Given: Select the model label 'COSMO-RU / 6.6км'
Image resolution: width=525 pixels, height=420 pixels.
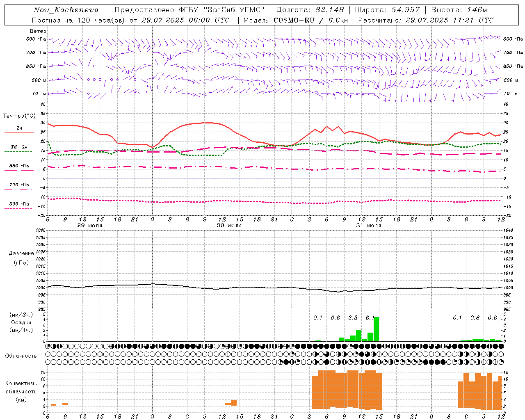Looking at the screenshot, I should [310, 20].
